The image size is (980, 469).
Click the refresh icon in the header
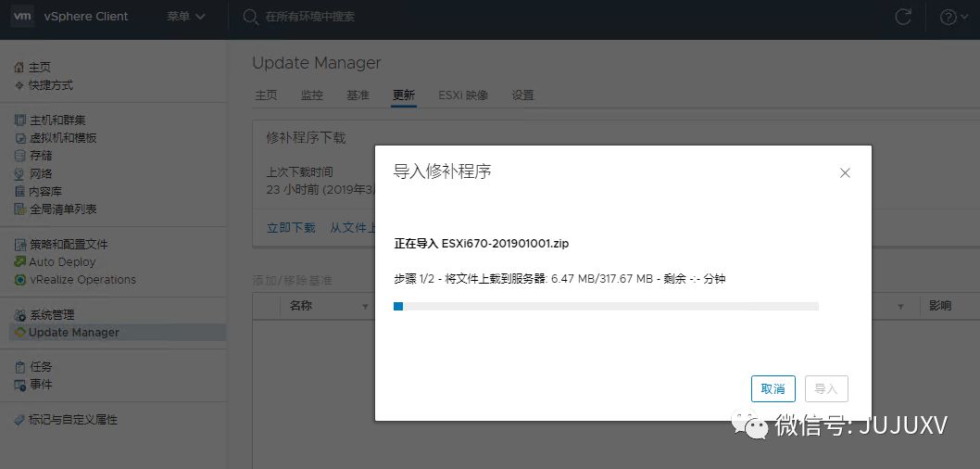[x=903, y=17]
